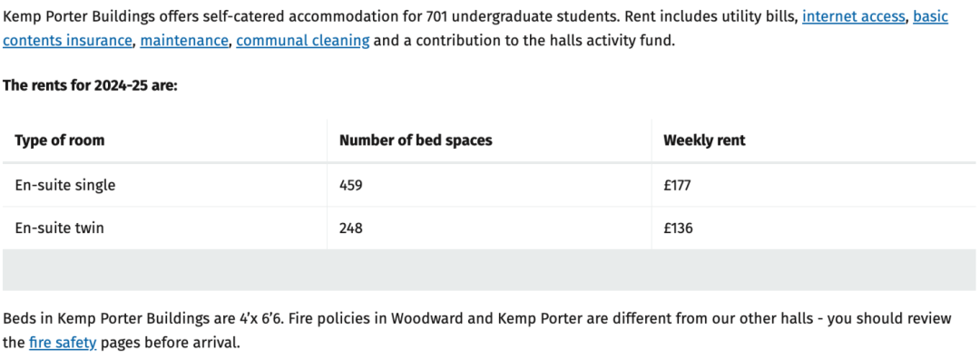Select the 459 bed spaces cell
This screenshot has width=980, height=359.
[x=351, y=186]
